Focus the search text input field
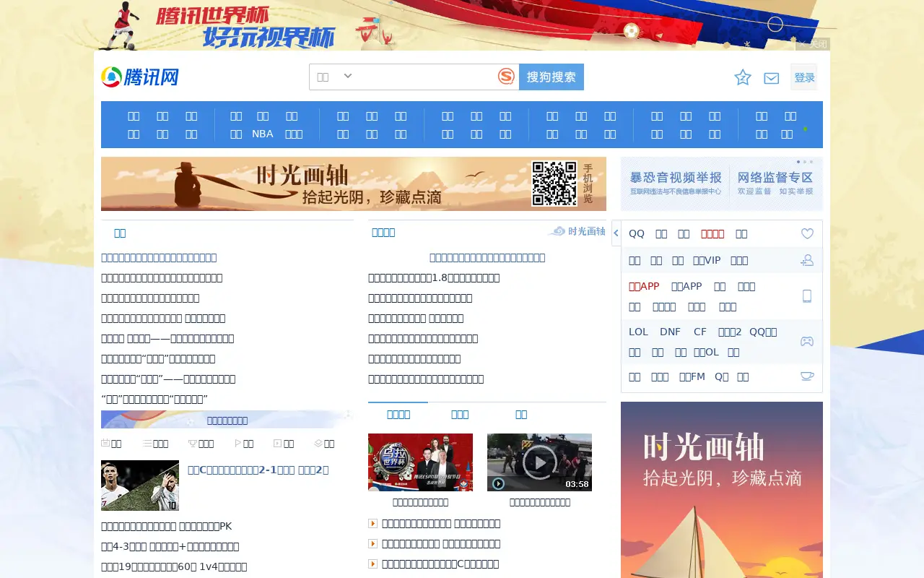The width and height of the screenshot is (924, 578). (426, 77)
